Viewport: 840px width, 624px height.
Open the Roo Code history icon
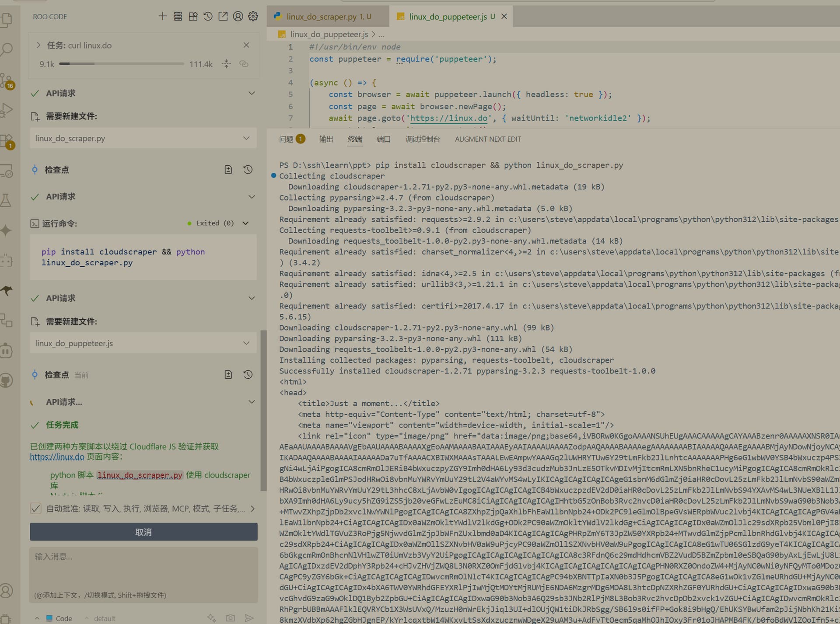coord(208,17)
